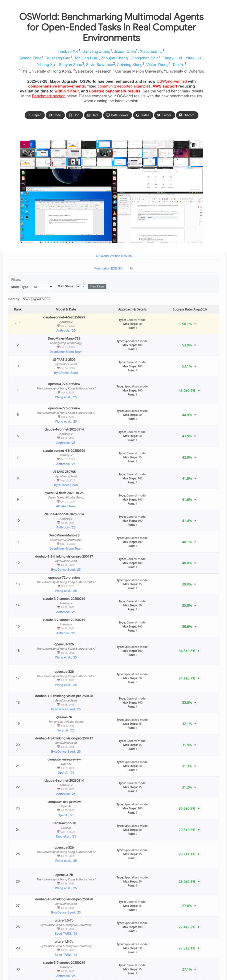The image size is (227, 980).
Task: Click the desktop screenshots collage image
Action: pos(111,191)
